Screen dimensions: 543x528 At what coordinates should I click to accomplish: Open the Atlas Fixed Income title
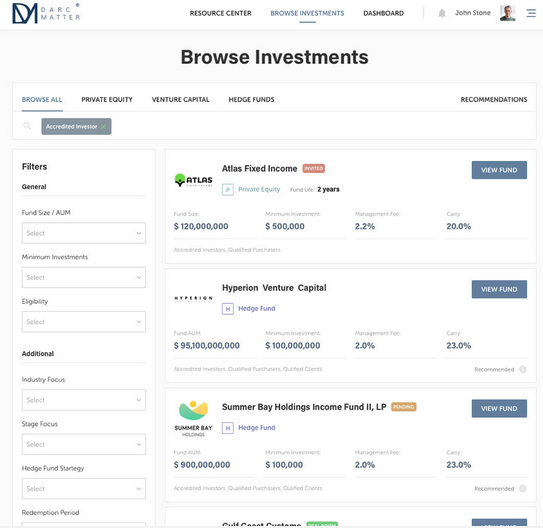pos(259,169)
